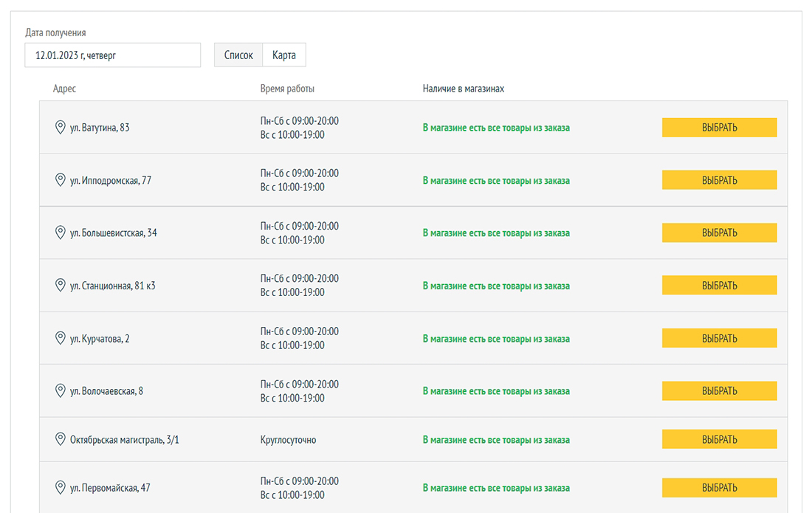This screenshot has height=513, width=812.
Task: Click the location marker for ул. Курчатова, 2
Action: [x=61, y=338]
